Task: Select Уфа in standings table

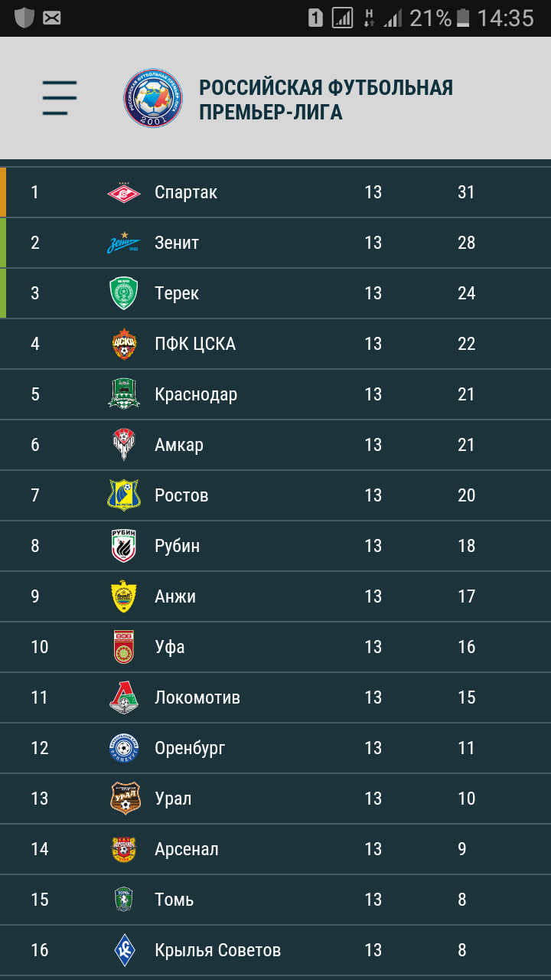Action: (x=275, y=647)
